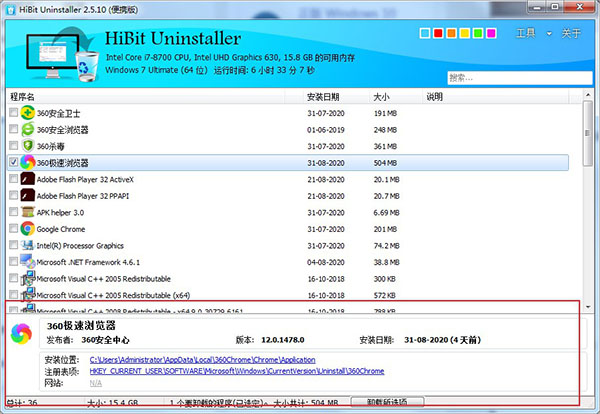Open the 工具 menu

tap(526, 33)
